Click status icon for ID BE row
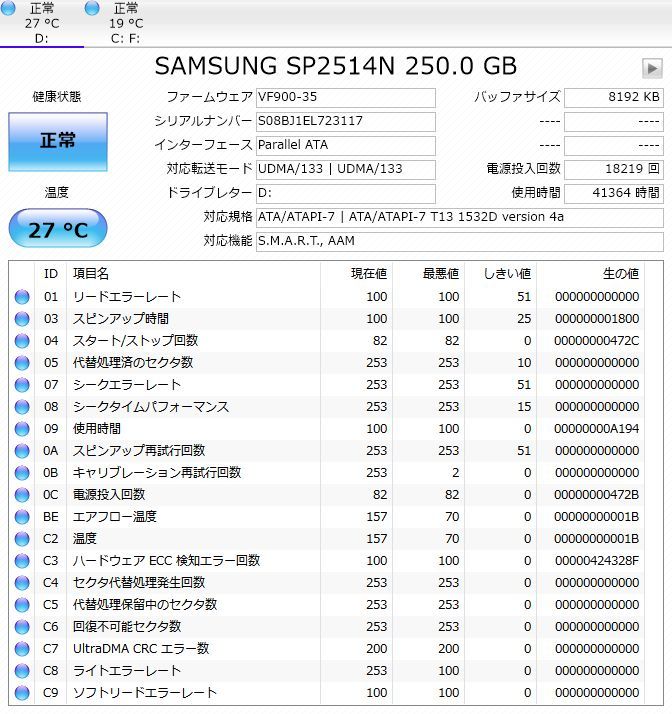The image size is (672, 714). pos(22,517)
